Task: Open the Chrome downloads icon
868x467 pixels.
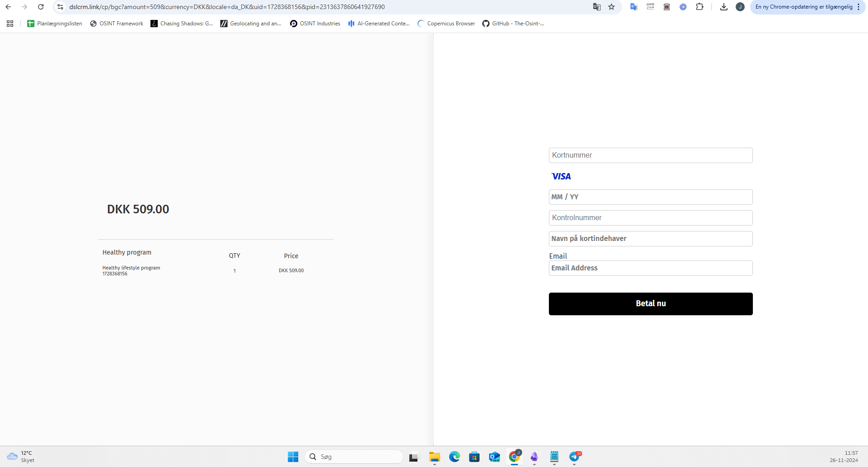Action: (x=724, y=7)
